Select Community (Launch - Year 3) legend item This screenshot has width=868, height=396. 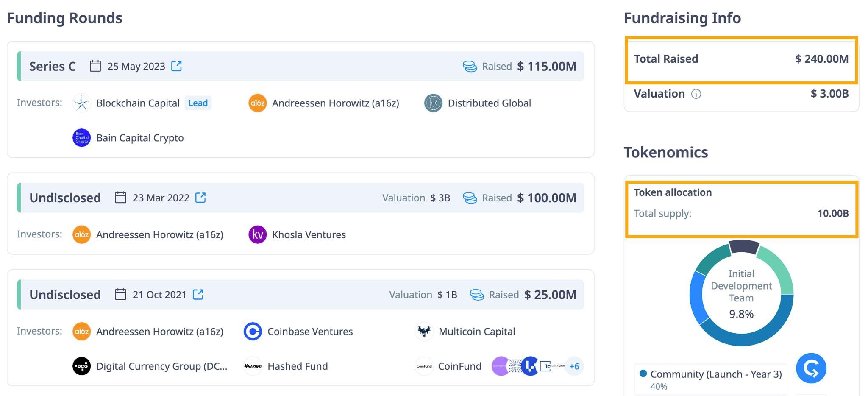click(x=715, y=374)
